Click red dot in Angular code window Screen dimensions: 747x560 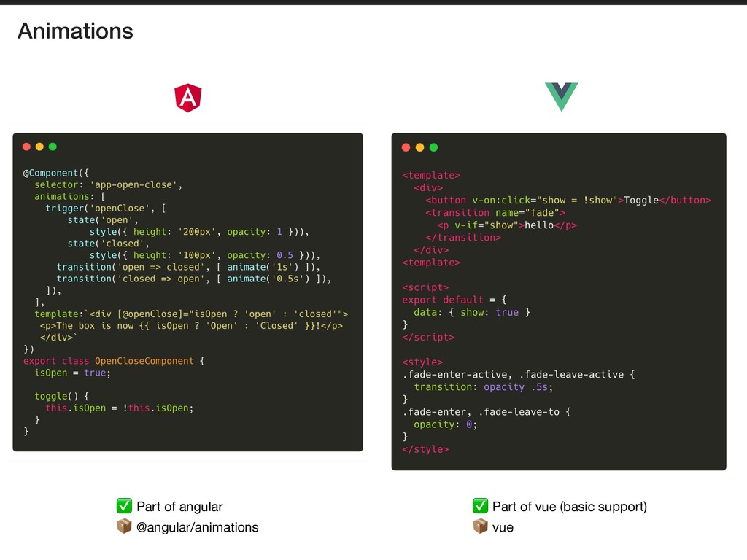(27, 147)
